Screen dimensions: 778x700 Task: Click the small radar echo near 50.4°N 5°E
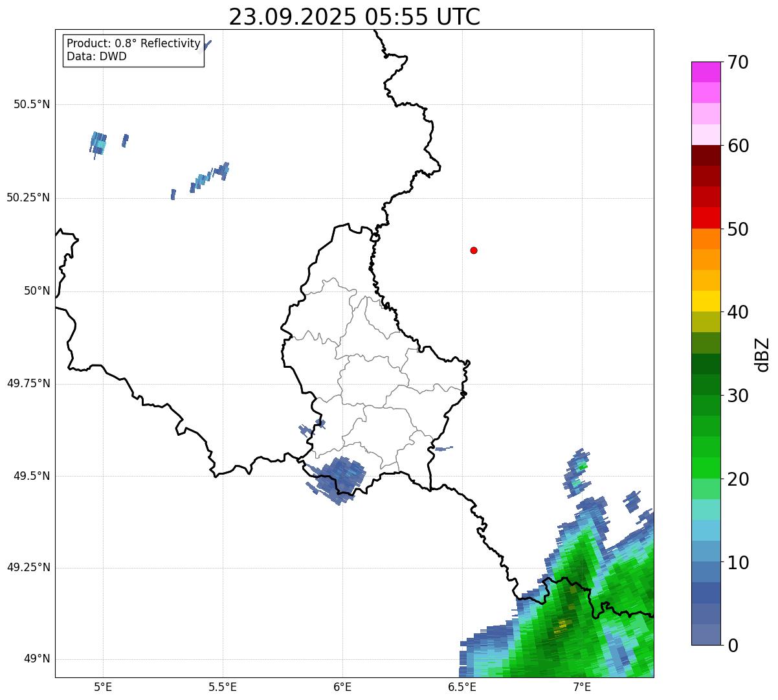click(98, 144)
